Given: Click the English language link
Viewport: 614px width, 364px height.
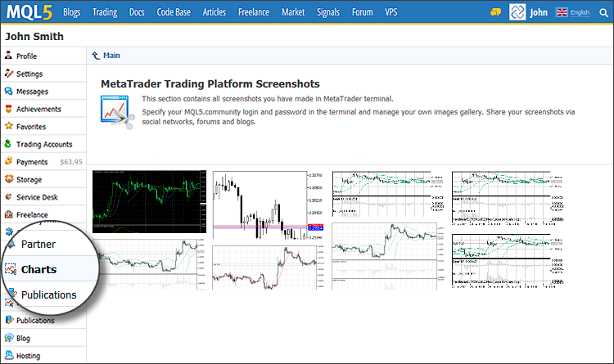Looking at the screenshot, I should (x=580, y=12).
